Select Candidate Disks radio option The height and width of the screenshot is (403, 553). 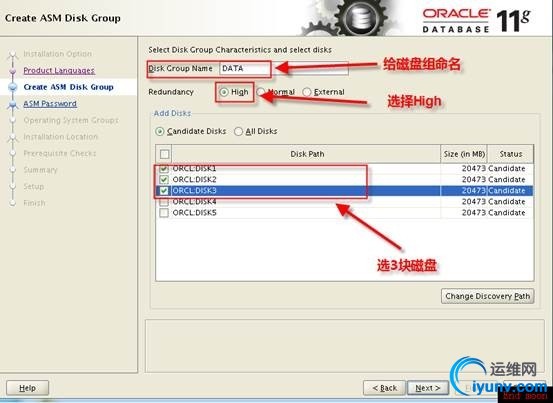click(x=160, y=132)
